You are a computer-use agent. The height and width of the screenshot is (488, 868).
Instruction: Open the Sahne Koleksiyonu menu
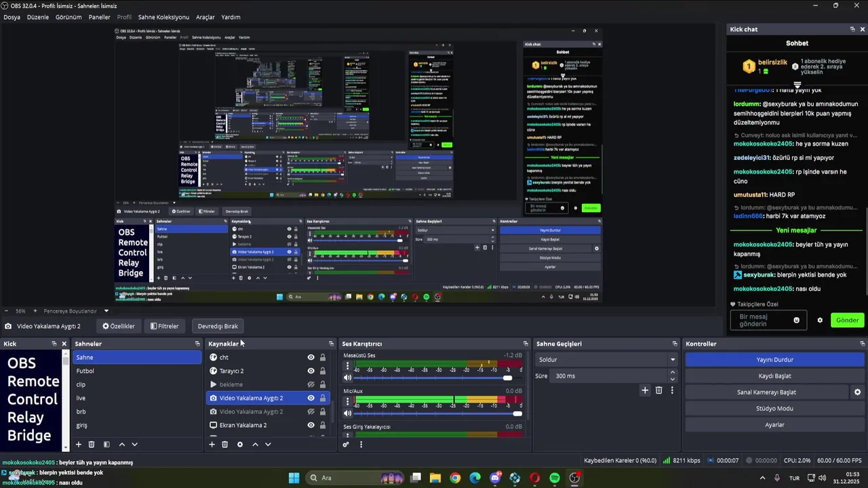[x=163, y=17]
